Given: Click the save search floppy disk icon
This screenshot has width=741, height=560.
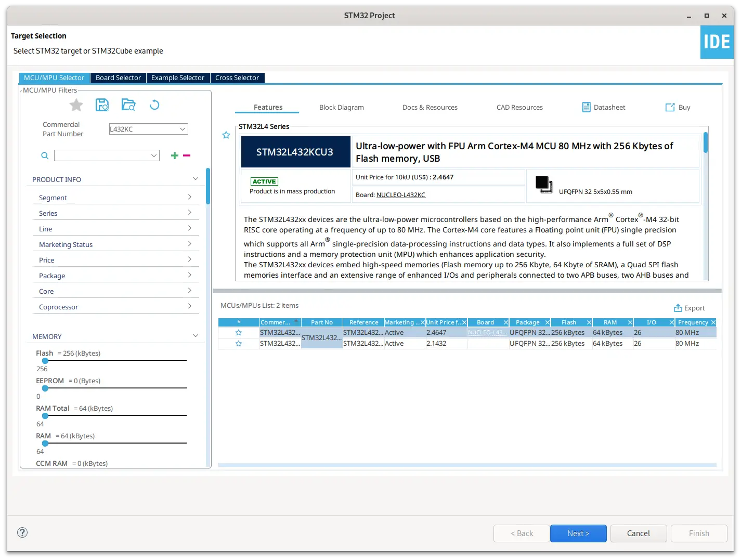Looking at the screenshot, I should (x=102, y=105).
